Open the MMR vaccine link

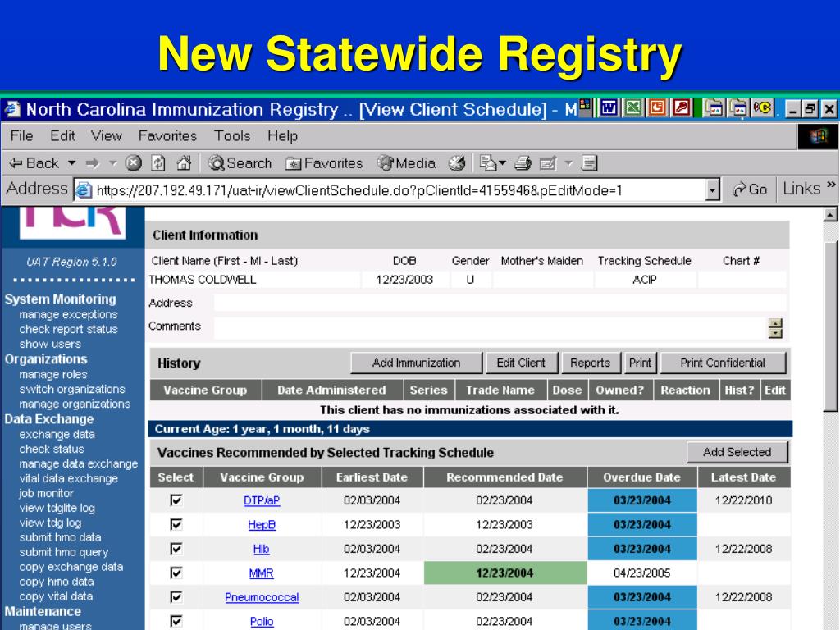click(x=261, y=573)
